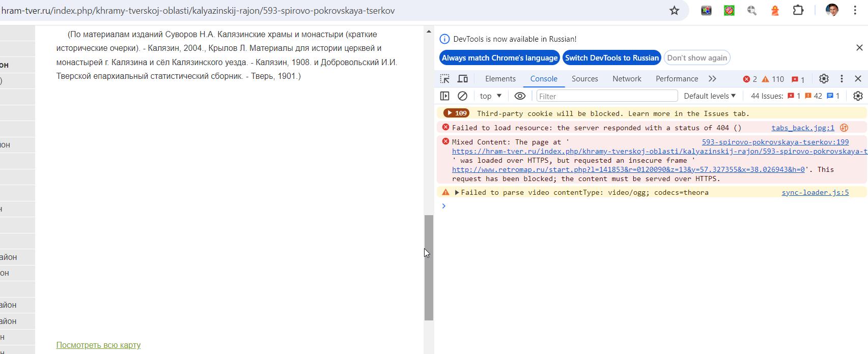Switch to the Elements tab
Image resolution: width=868 pixels, height=354 pixels.
[500, 79]
